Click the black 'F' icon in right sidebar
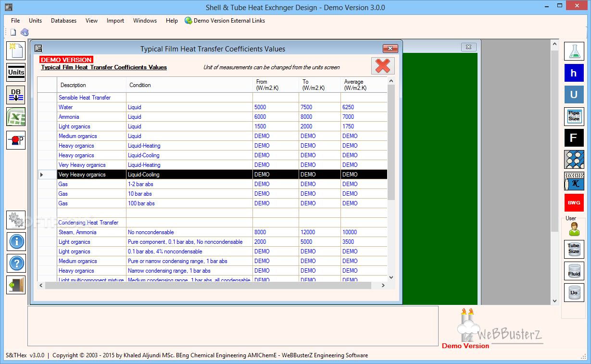This screenshot has width=591, height=364. pyautogui.click(x=574, y=138)
